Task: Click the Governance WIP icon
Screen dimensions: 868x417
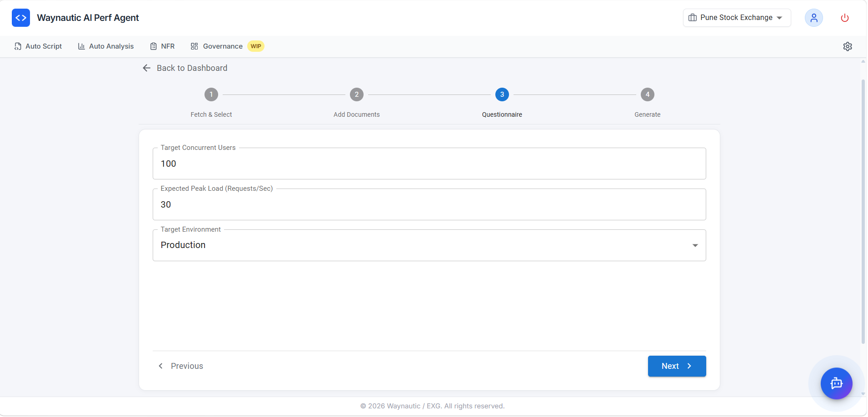Action: 195,46
